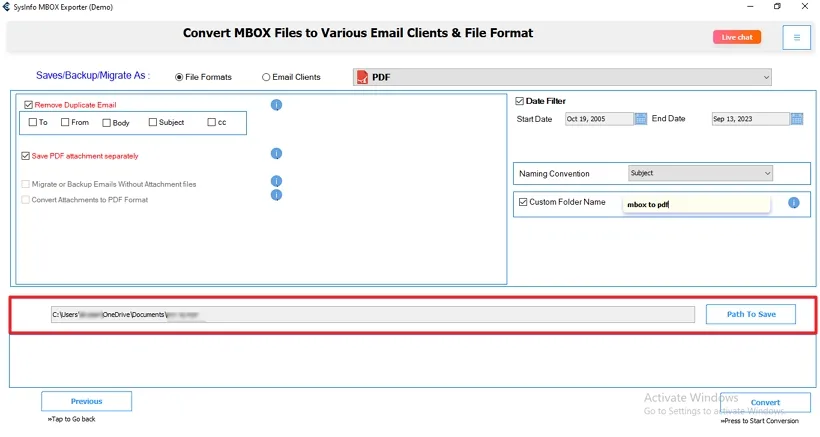This screenshot has width=820, height=437.
Task: Toggle Save PDF attachment separately checkbox
Action: click(26, 156)
